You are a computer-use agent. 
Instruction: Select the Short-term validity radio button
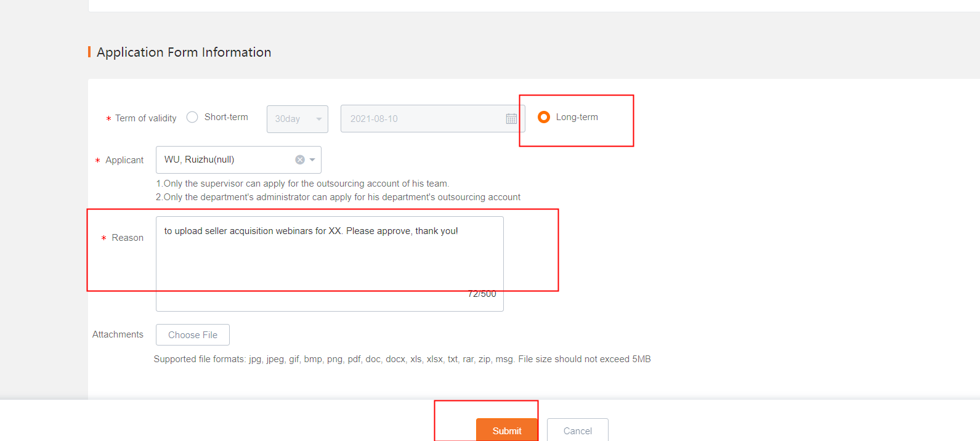[192, 117]
